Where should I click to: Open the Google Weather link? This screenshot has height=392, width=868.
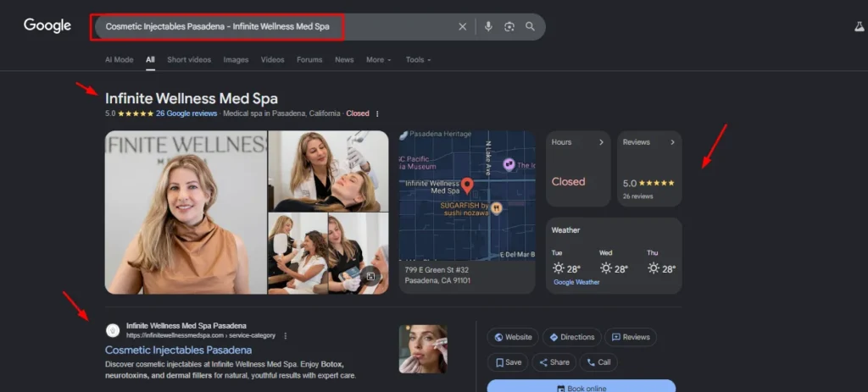click(576, 282)
